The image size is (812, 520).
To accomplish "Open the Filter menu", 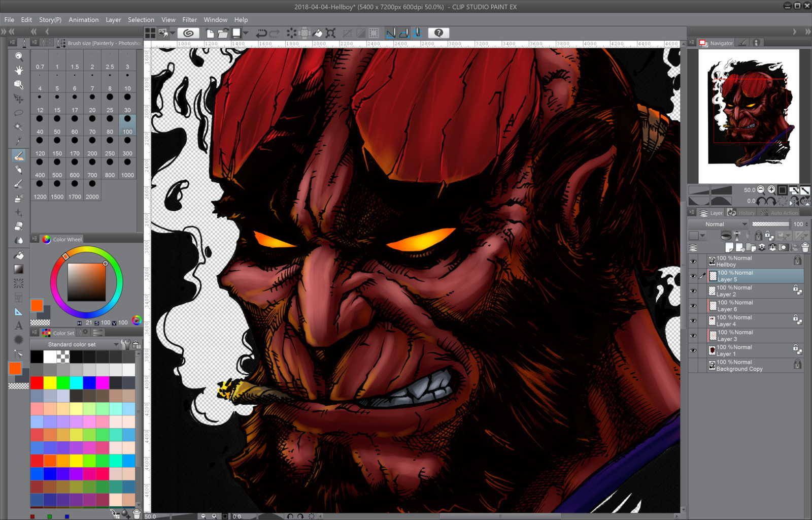I will 189,20.
